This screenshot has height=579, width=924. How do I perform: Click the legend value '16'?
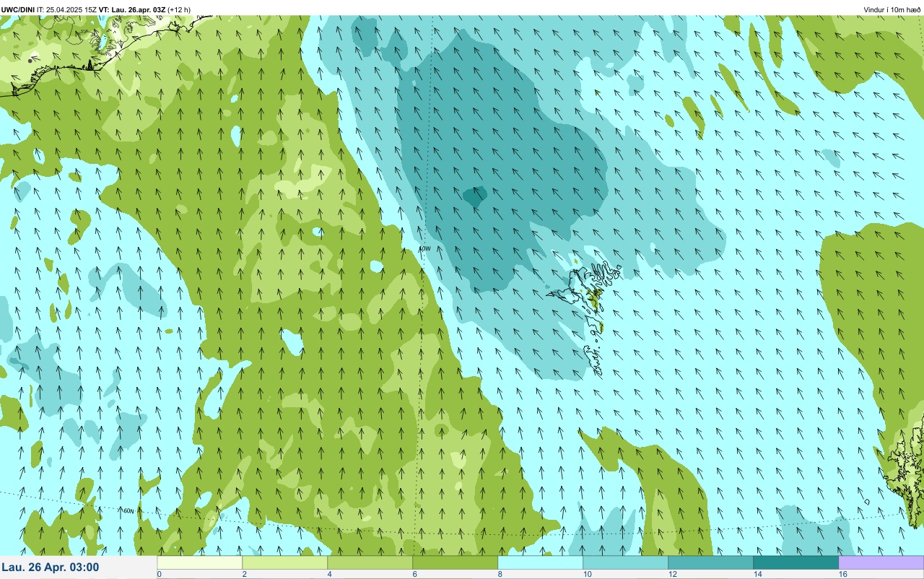click(x=843, y=574)
